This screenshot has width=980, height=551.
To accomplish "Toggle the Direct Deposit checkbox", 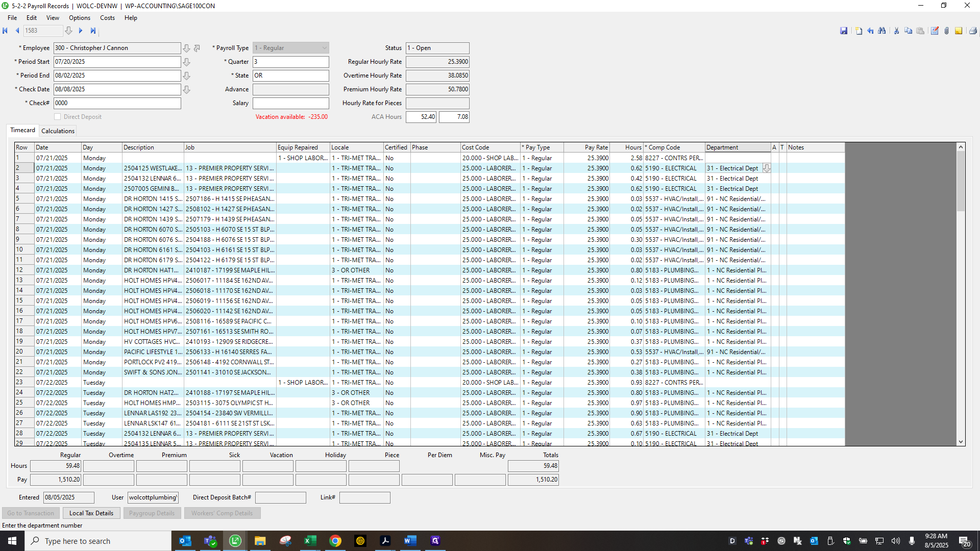I will 58,117.
